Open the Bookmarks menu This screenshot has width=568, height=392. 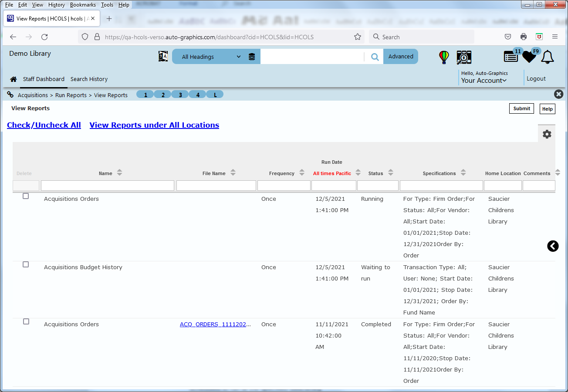pyautogui.click(x=83, y=5)
